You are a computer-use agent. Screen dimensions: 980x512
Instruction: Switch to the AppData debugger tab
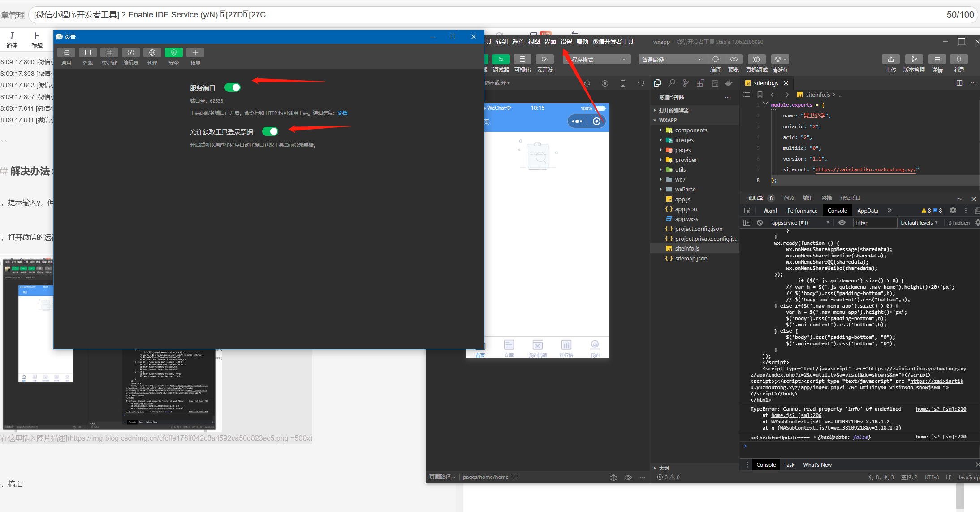(x=868, y=210)
